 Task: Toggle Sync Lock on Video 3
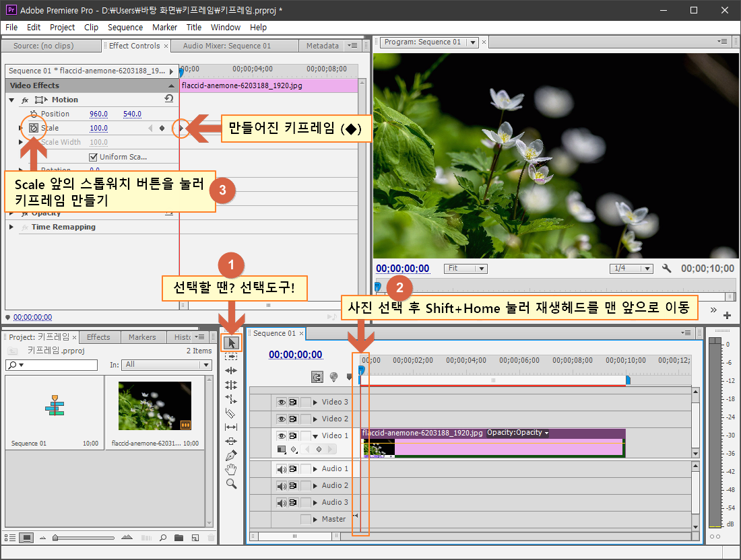point(293,403)
